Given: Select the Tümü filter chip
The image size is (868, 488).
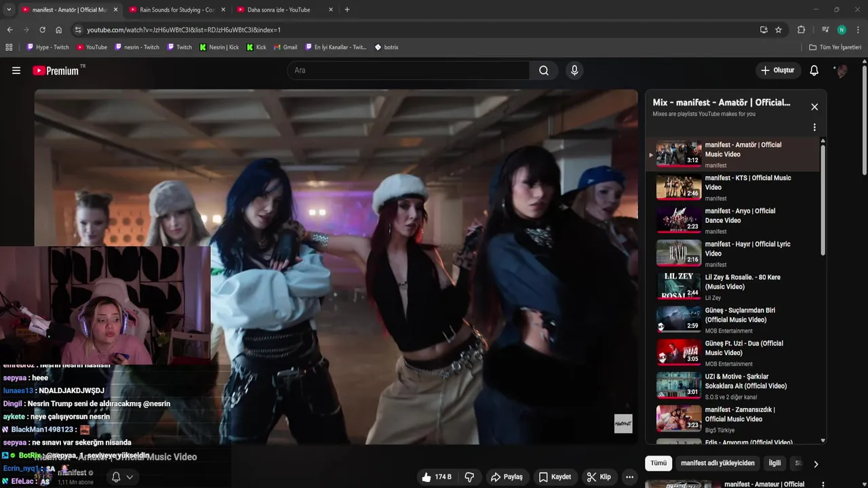Looking at the screenshot, I should [x=658, y=464].
